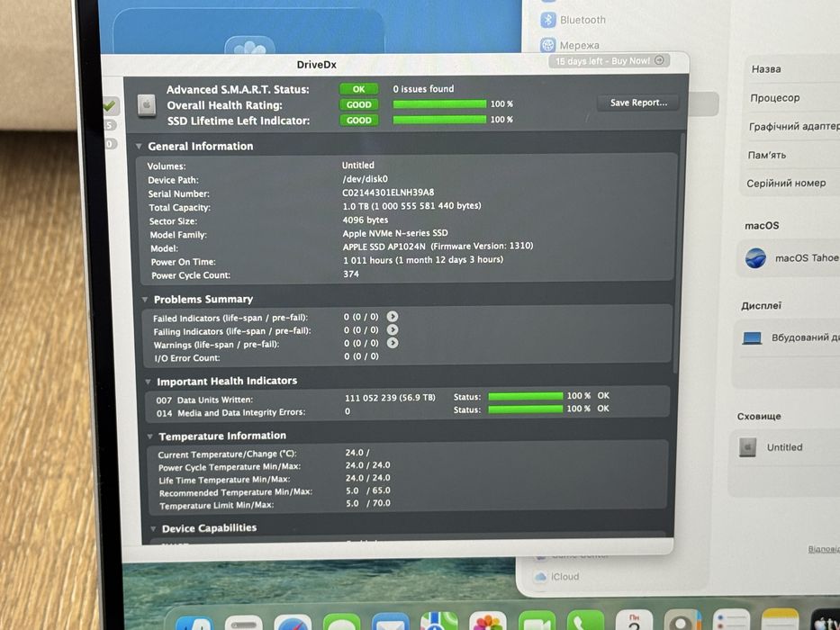
Task: Click the /dev/disk0 device path value
Action: point(365,179)
